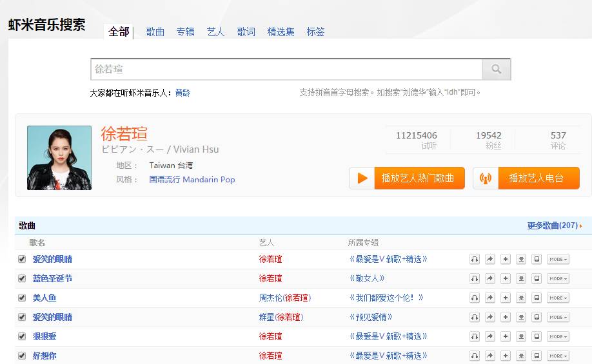Switch to the 歌曲 tab
This screenshot has height=364, width=592.
[155, 32]
